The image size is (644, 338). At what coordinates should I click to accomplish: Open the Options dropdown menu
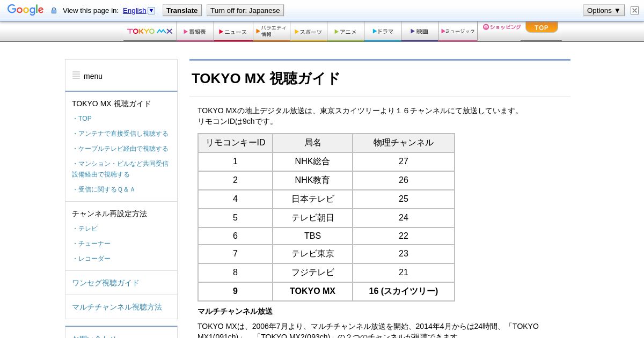coord(604,10)
